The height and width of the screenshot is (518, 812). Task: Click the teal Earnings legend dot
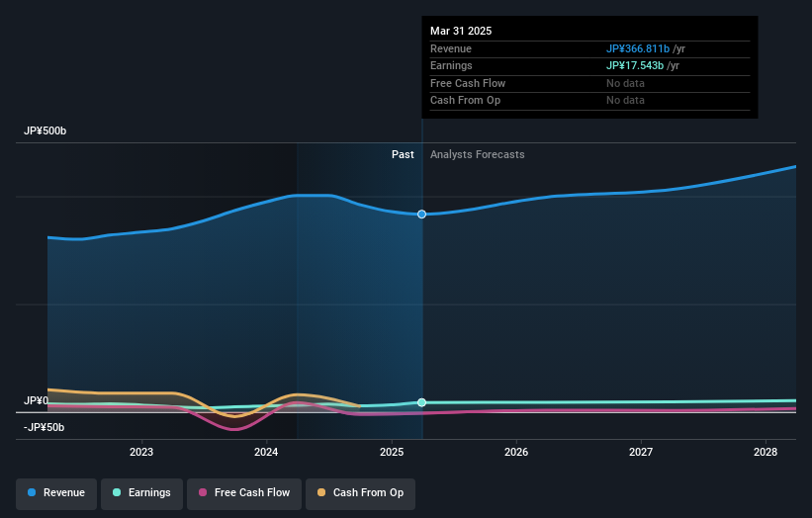(117, 492)
